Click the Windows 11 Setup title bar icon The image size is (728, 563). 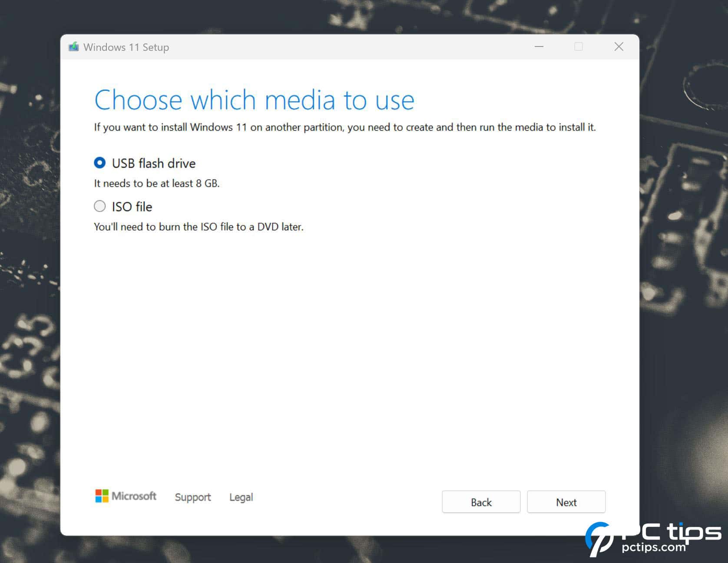tap(74, 46)
